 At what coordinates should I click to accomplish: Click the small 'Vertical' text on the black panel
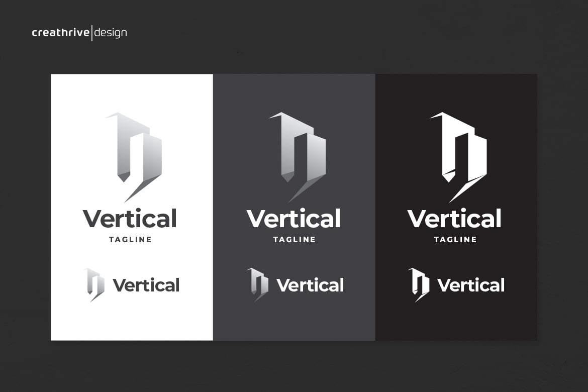pos(471,285)
